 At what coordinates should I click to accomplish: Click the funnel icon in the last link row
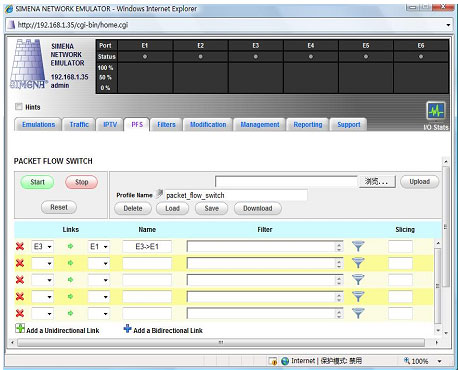[x=358, y=313]
